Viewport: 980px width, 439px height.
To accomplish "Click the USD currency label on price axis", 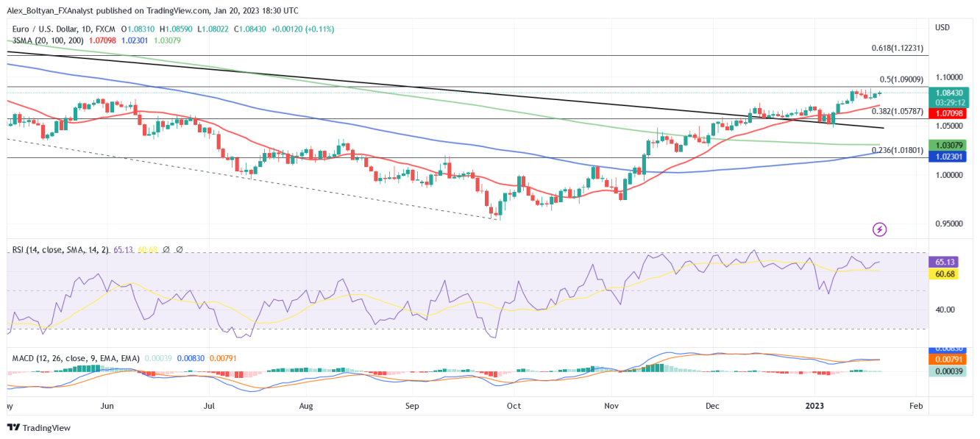I will [942, 27].
